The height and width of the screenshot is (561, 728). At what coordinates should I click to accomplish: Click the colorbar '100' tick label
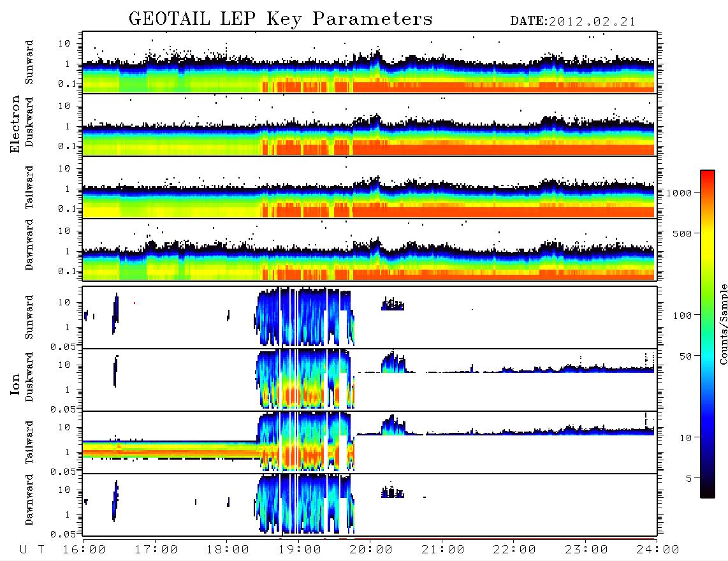682,316
